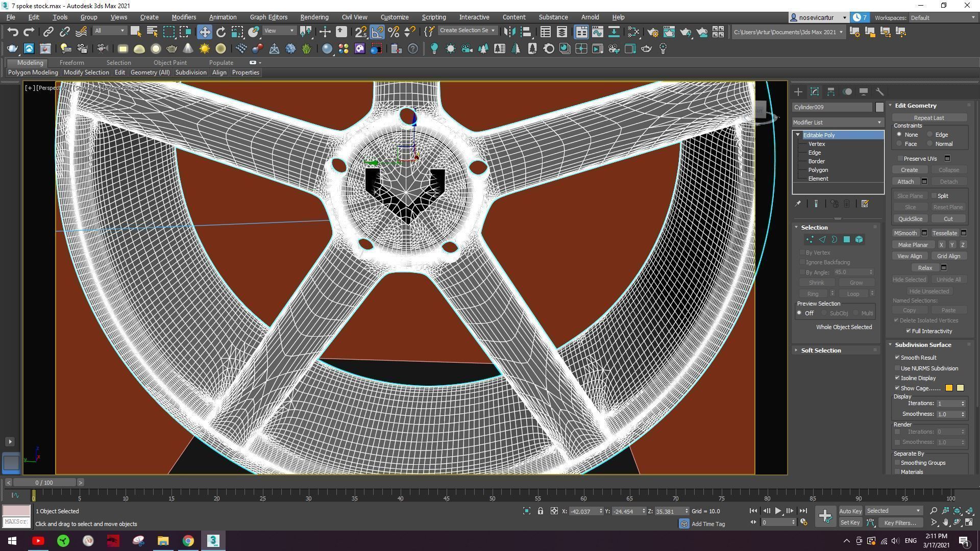Image resolution: width=980 pixels, height=551 pixels.
Task: Open the Rendering menu
Action: (x=314, y=17)
